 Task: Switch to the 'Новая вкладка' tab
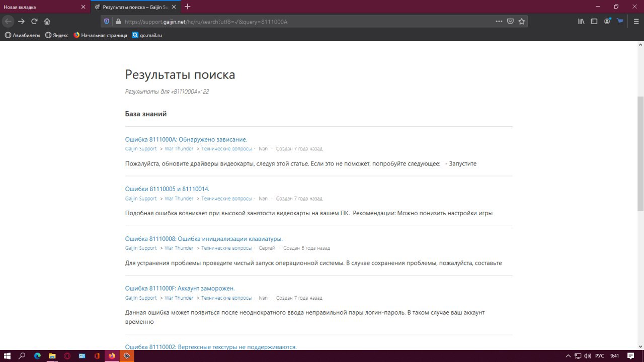pos(45,7)
